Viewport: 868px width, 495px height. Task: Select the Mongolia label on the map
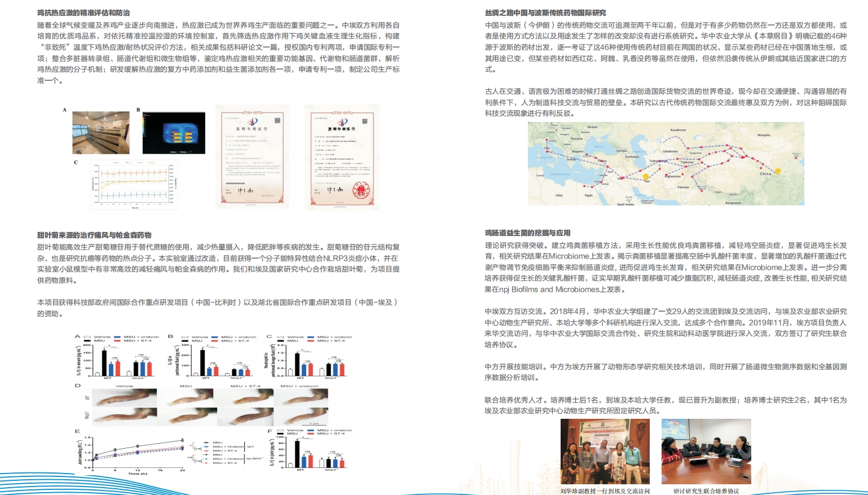[x=764, y=135]
